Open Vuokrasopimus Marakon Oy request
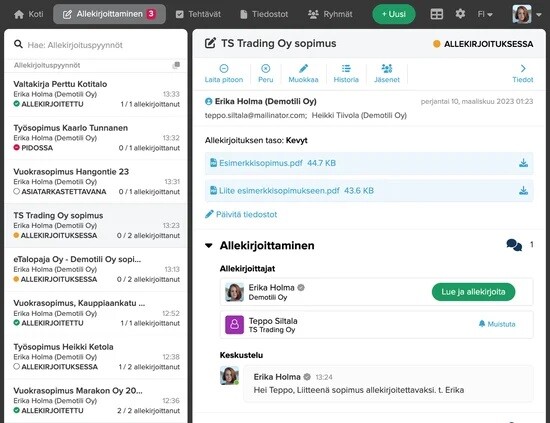The width and height of the screenshot is (550, 423). pyautogui.click(x=96, y=401)
